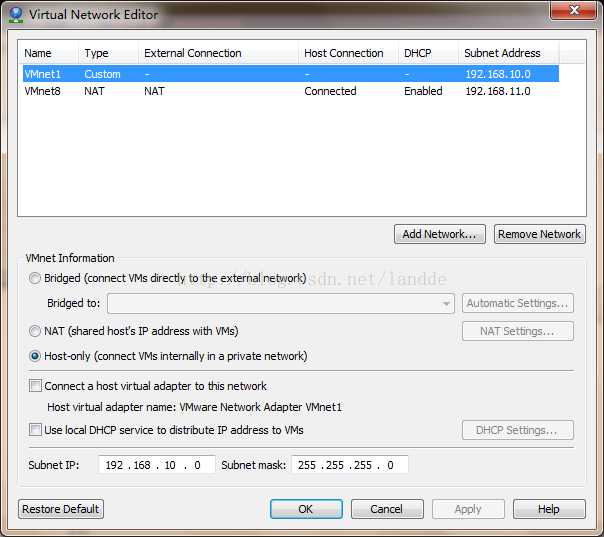The height and width of the screenshot is (537, 604).
Task: Click the DHCP column header
Action: point(428,53)
